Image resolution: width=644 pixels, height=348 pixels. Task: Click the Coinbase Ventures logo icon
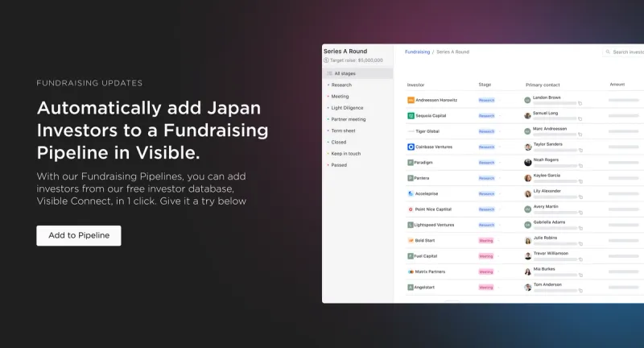click(x=411, y=147)
